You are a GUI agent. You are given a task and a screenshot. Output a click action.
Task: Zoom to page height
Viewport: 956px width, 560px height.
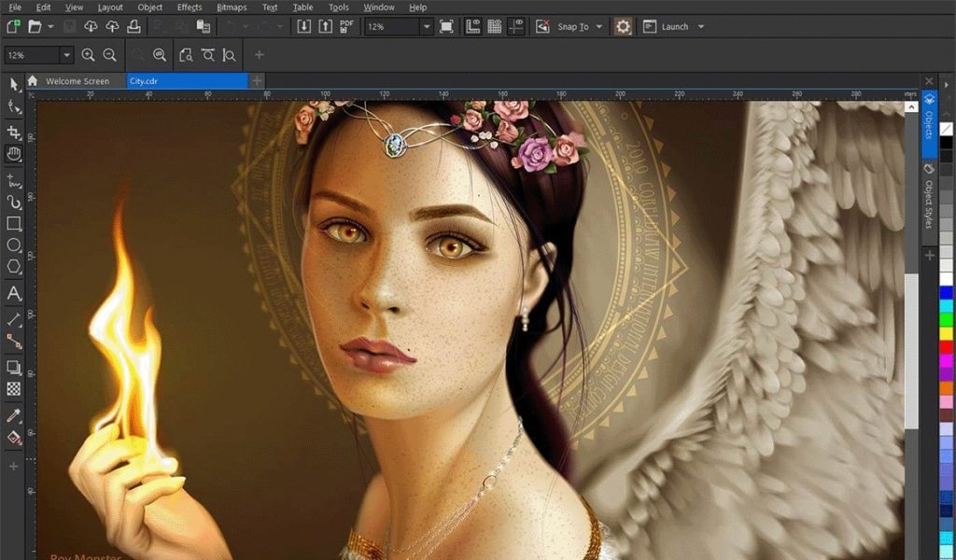point(230,55)
